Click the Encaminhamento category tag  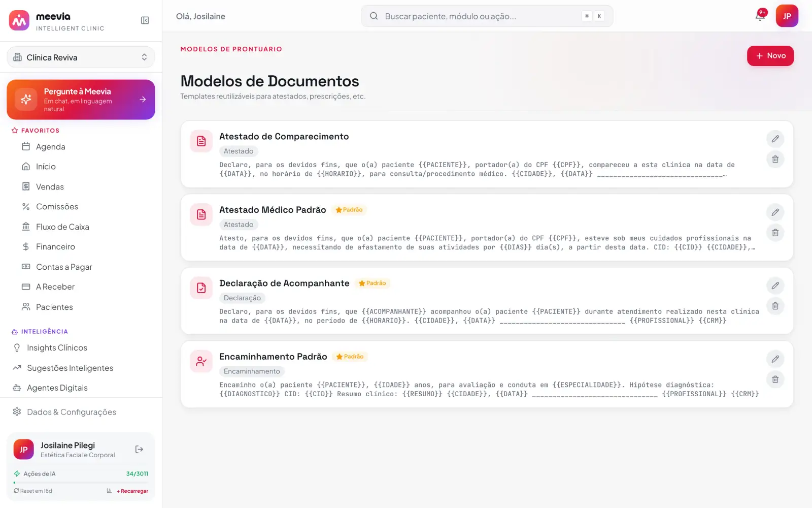(252, 371)
